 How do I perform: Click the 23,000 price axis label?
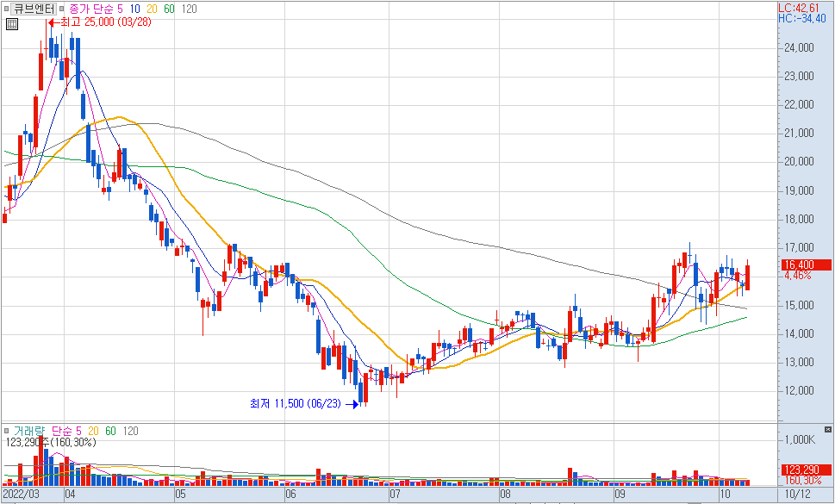click(799, 77)
